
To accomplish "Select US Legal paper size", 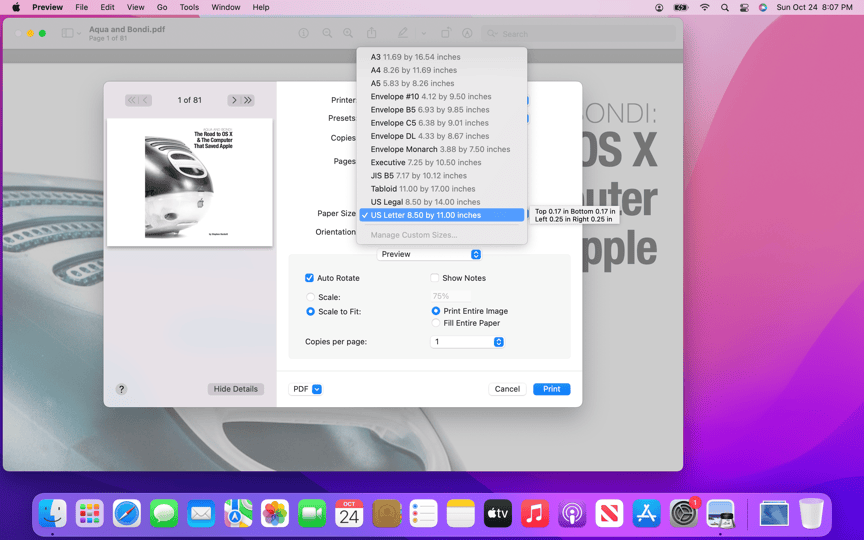I will coord(442,202).
